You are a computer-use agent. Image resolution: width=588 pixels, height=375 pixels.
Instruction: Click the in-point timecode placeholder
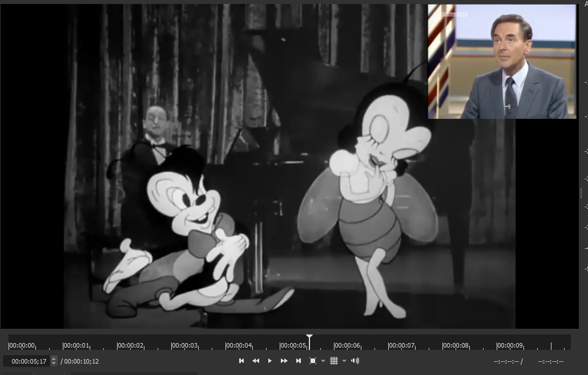[x=506, y=361]
